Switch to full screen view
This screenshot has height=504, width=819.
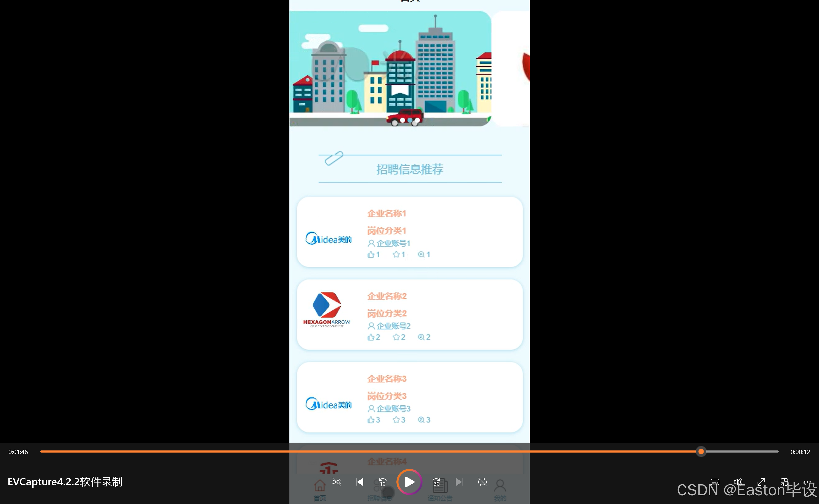pos(761,482)
